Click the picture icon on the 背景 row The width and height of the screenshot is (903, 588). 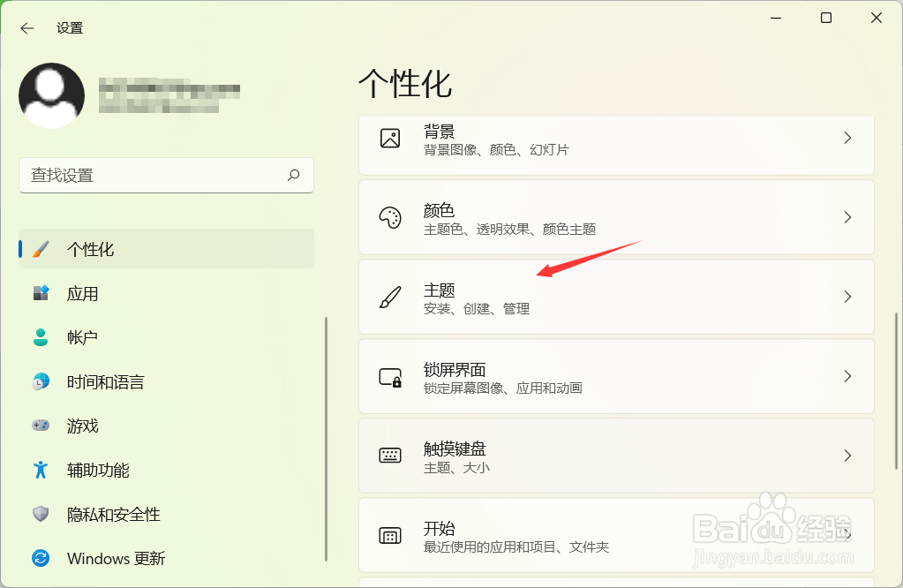point(390,138)
